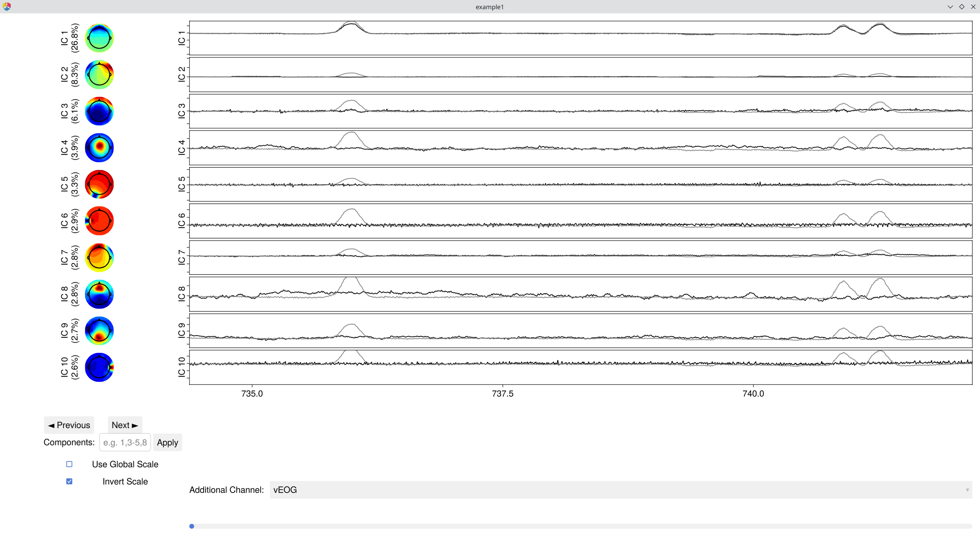
Task: Select the IC 2 topography thumbnail
Action: point(99,75)
